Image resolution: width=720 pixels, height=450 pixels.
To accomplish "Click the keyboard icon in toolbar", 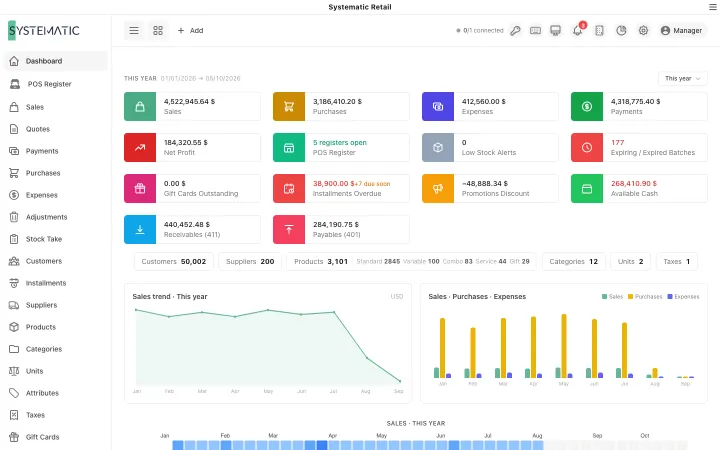I will click(535, 30).
